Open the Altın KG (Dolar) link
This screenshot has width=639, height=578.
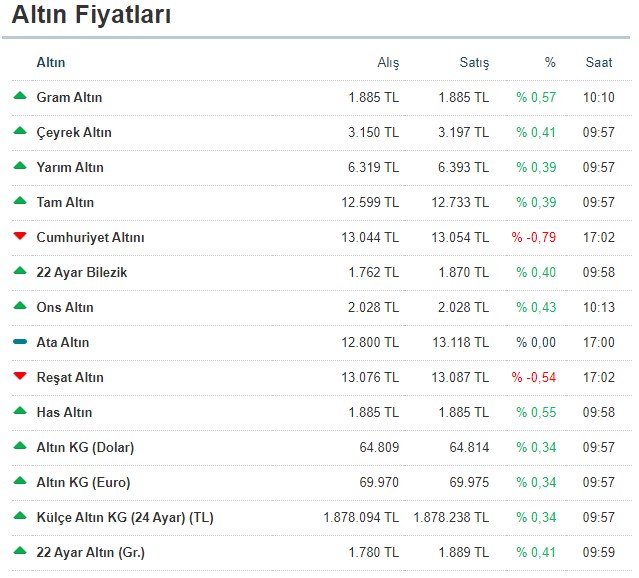pyautogui.click(x=85, y=447)
